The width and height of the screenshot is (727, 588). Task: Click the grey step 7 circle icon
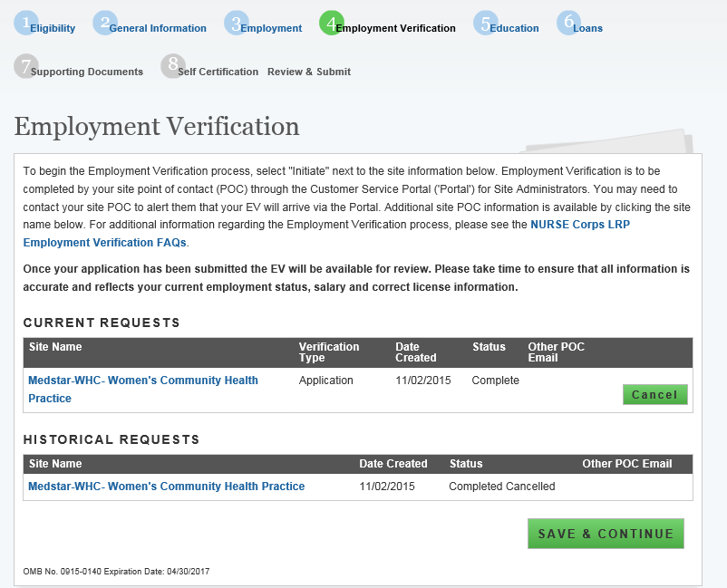coord(26,66)
